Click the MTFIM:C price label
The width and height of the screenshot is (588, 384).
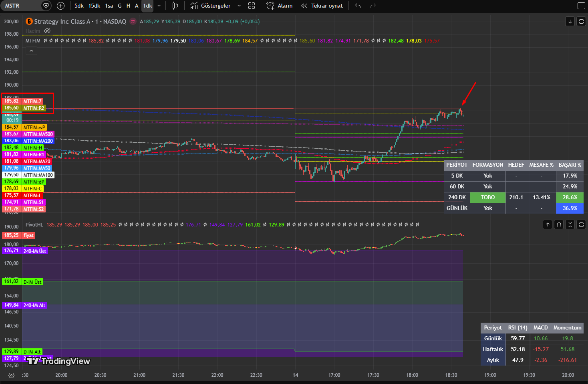33,189
